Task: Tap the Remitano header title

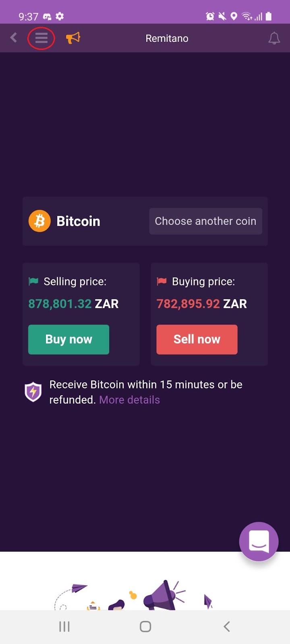Action: tap(167, 38)
